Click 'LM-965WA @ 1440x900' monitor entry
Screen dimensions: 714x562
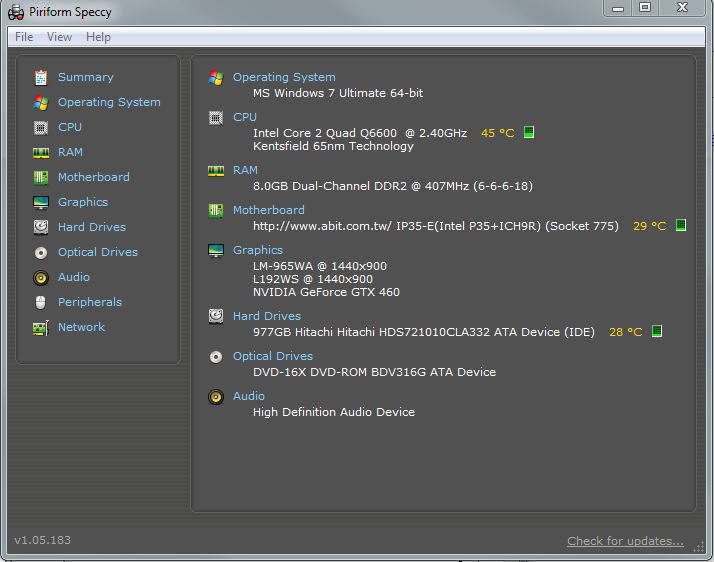[x=320, y=266]
